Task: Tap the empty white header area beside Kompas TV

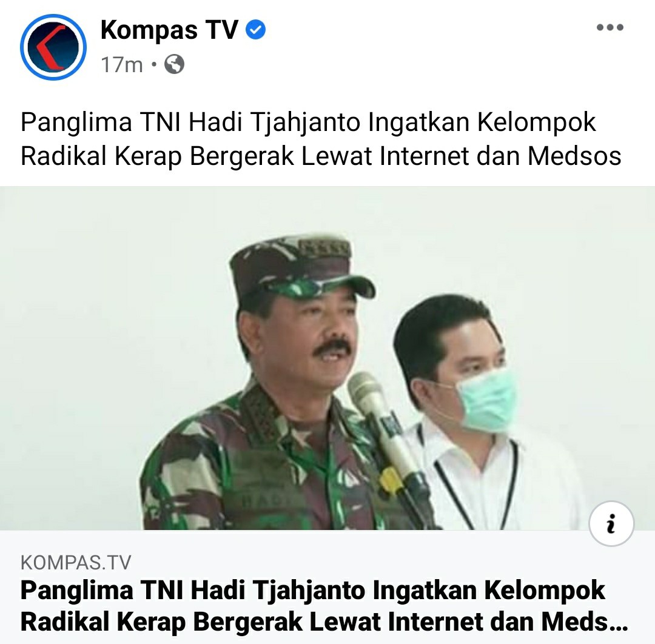Action: [430, 46]
